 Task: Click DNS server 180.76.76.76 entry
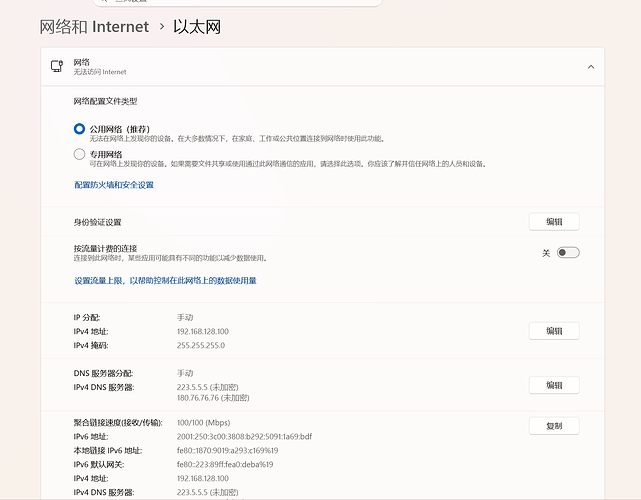coord(213,398)
